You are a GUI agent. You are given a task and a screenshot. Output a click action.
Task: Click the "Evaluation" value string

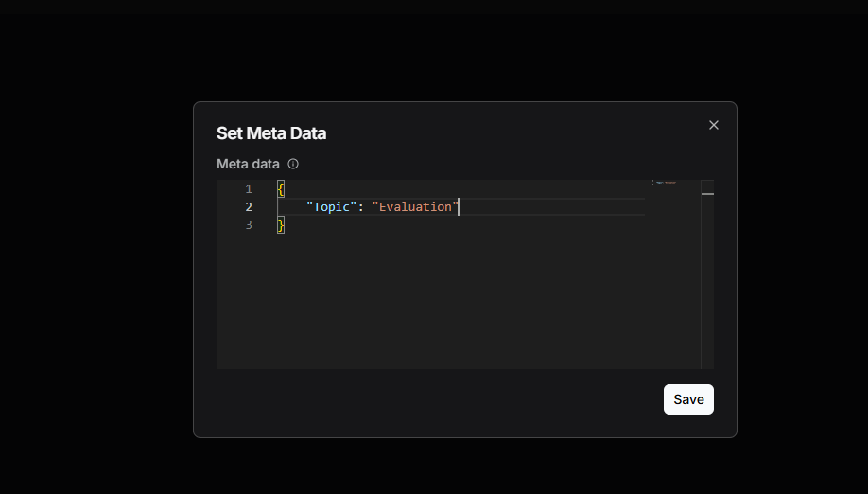click(415, 207)
